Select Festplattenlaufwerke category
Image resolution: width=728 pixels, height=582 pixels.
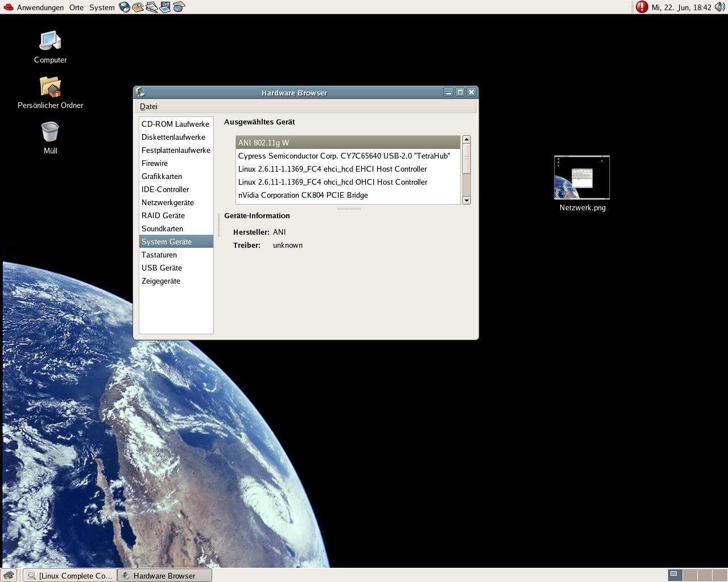(x=176, y=150)
